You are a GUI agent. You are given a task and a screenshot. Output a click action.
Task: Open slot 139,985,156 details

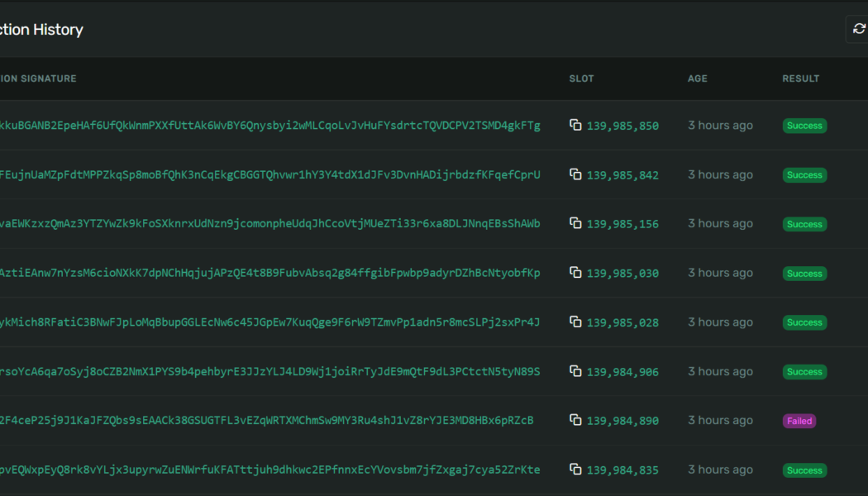[x=624, y=222]
